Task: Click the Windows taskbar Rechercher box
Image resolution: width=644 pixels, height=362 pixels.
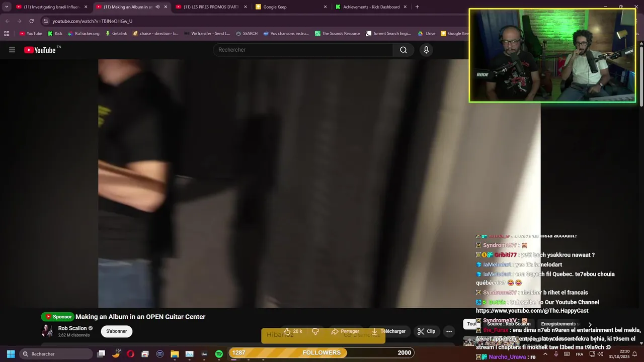Action: (56, 354)
